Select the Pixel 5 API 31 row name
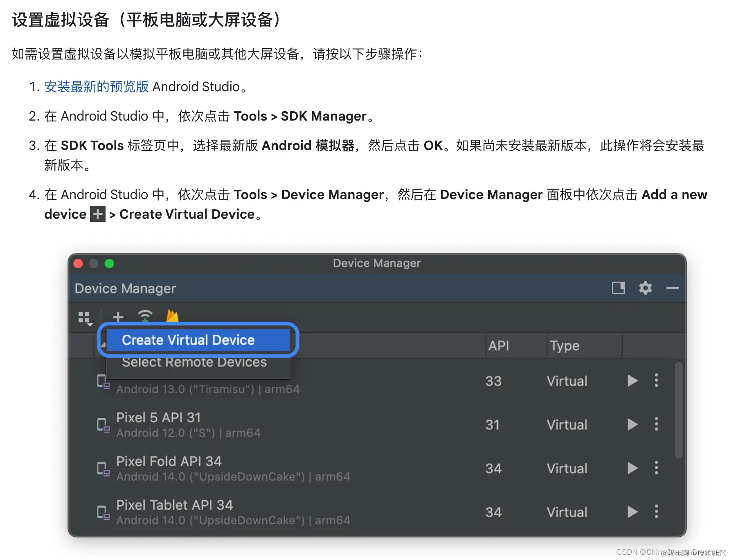Viewport: 729px width, 560px height. pos(158,417)
